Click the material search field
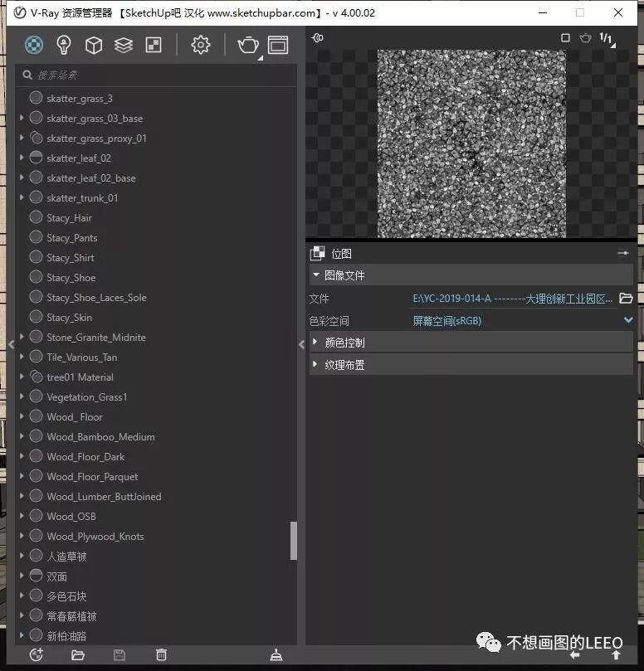This screenshot has width=644, height=671. pos(156,75)
